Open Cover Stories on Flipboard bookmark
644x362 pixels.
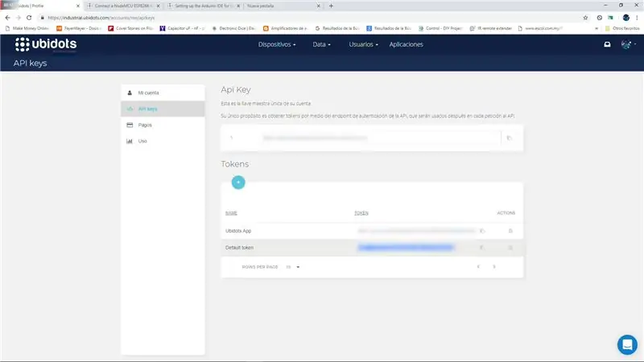point(130,28)
